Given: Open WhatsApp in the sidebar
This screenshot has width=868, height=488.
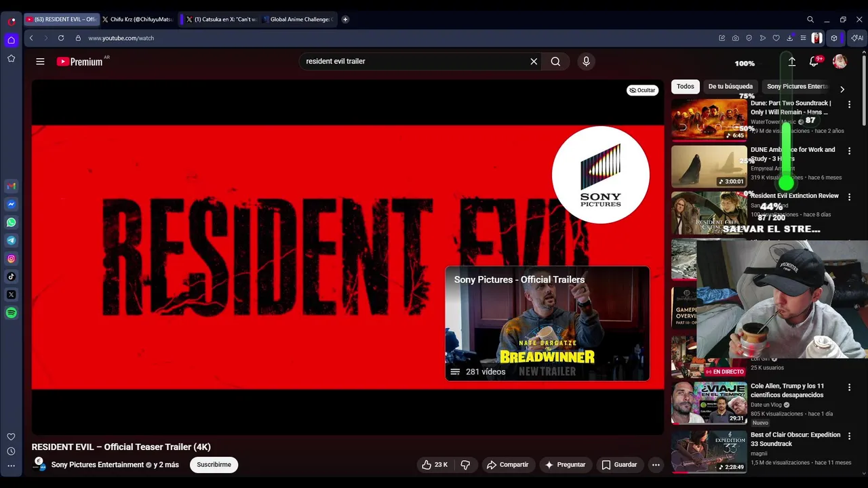Looking at the screenshot, I should pyautogui.click(x=11, y=222).
